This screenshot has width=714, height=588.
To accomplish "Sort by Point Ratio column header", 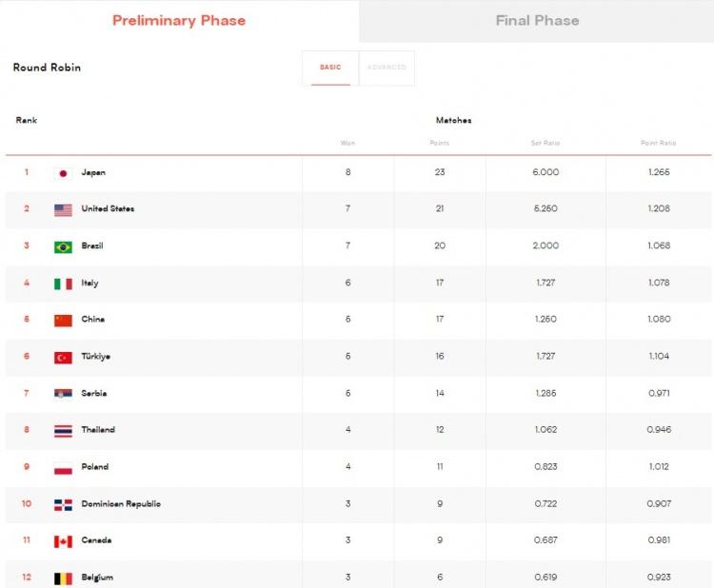I will 658,143.
